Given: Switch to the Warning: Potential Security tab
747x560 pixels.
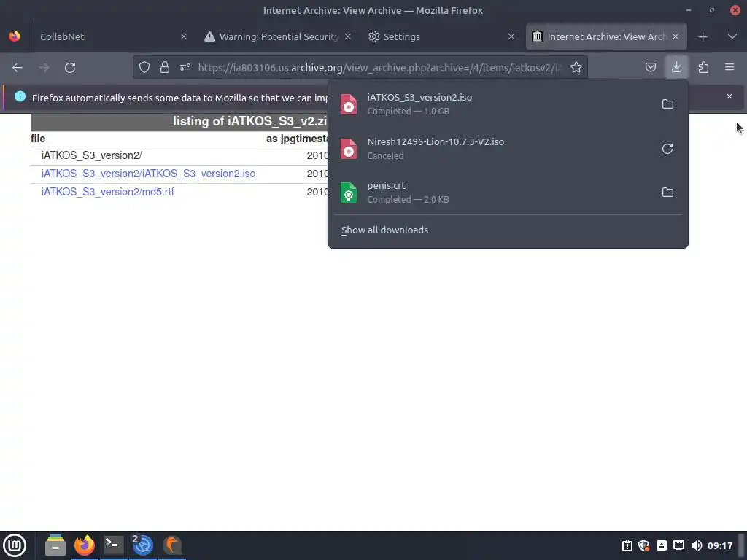Looking at the screenshot, I should pos(278,36).
